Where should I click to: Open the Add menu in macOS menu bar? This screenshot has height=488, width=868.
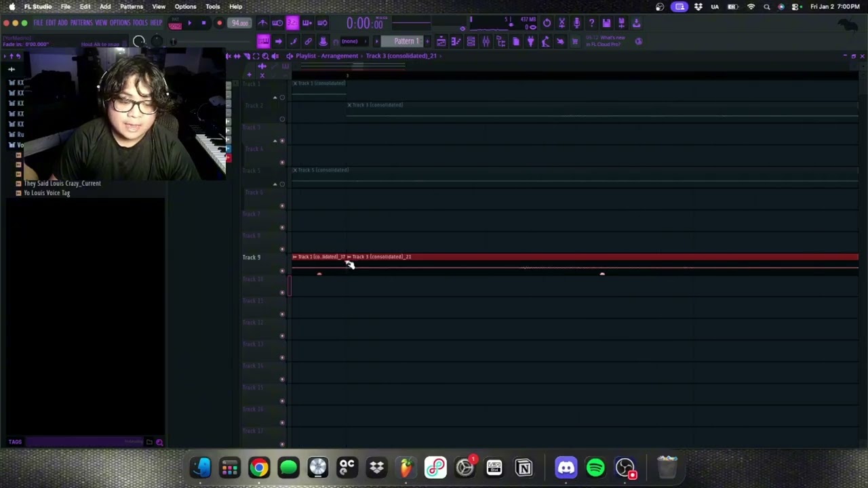105,6
